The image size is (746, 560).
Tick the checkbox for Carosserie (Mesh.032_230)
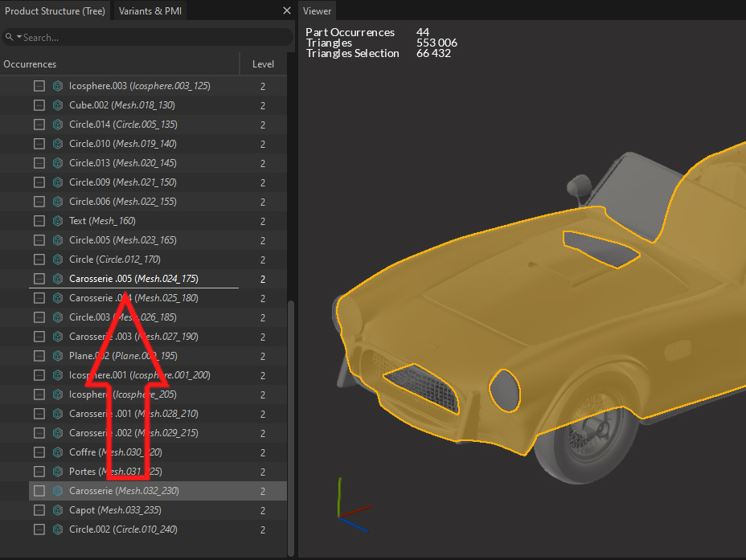(x=39, y=491)
